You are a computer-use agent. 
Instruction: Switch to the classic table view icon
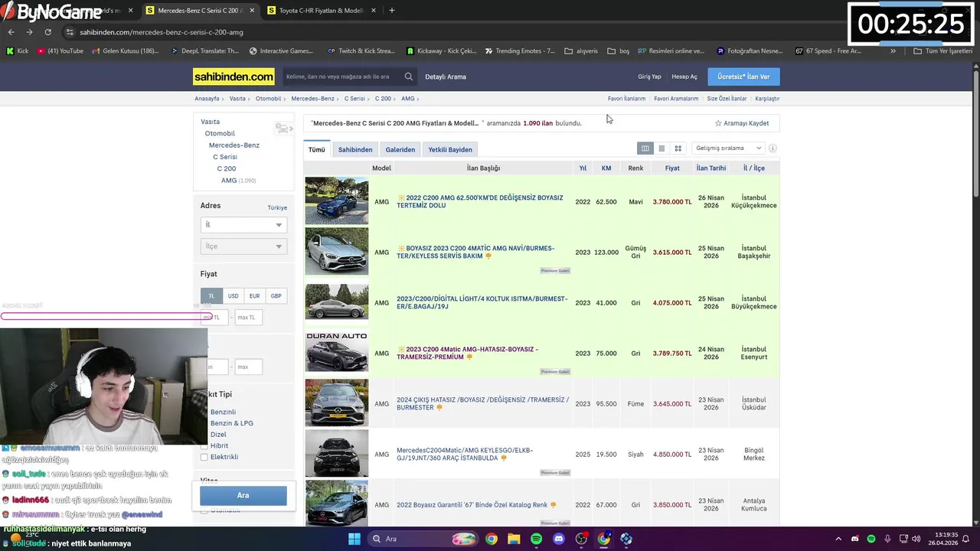pos(645,148)
